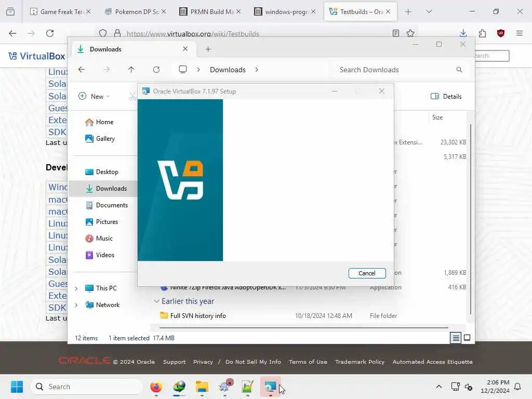Switch to the windows-progr browser tab
This screenshot has width=532, height=399.
285,11
